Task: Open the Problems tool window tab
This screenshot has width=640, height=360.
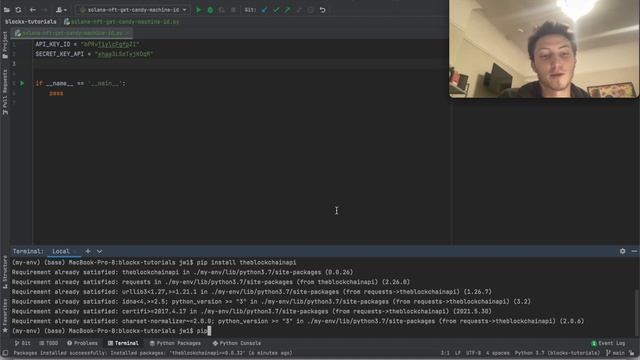Action: (82, 343)
